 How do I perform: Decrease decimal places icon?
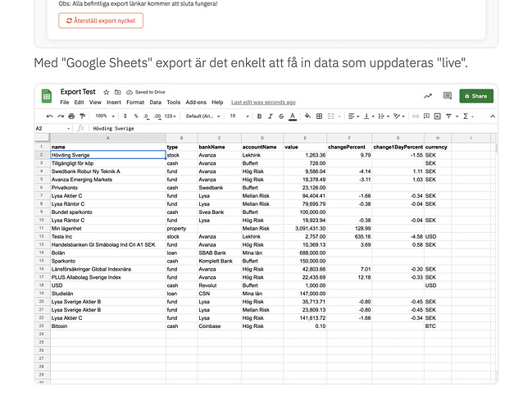coord(146,116)
